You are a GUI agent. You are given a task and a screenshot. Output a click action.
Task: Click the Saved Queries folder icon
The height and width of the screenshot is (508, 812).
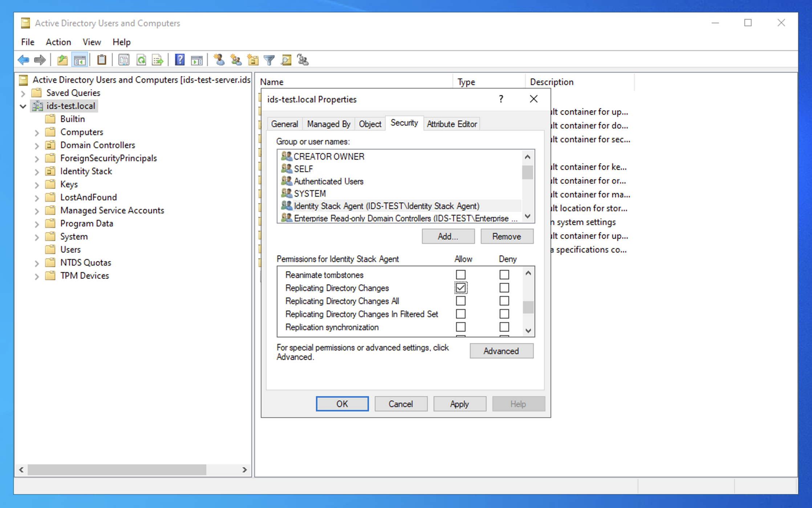pyautogui.click(x=36, y=93)
